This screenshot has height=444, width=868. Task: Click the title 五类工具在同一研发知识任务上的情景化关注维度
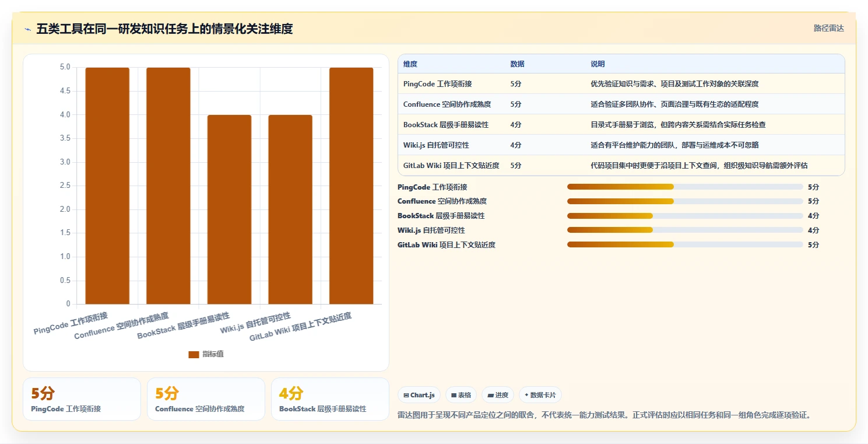click(164, 29)
